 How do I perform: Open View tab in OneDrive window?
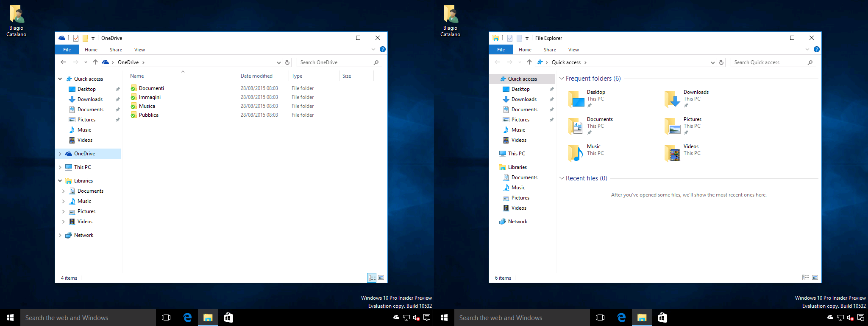(139, 50)
